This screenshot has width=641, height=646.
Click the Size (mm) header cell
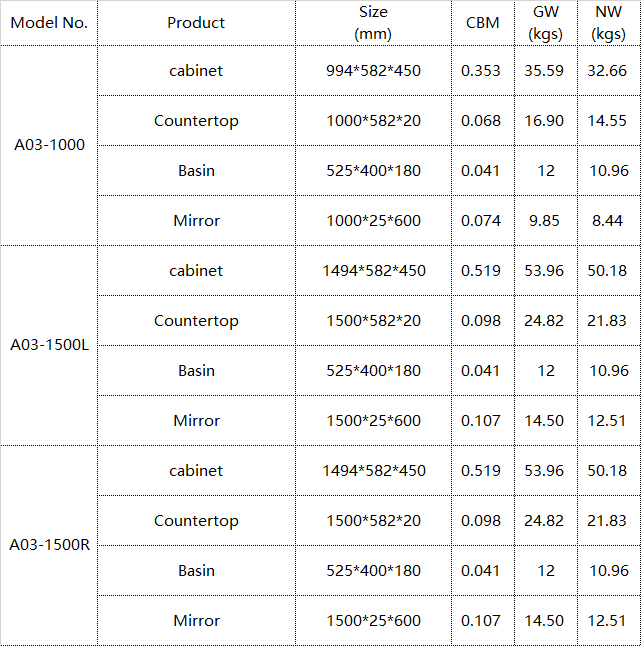click(373, 23)
